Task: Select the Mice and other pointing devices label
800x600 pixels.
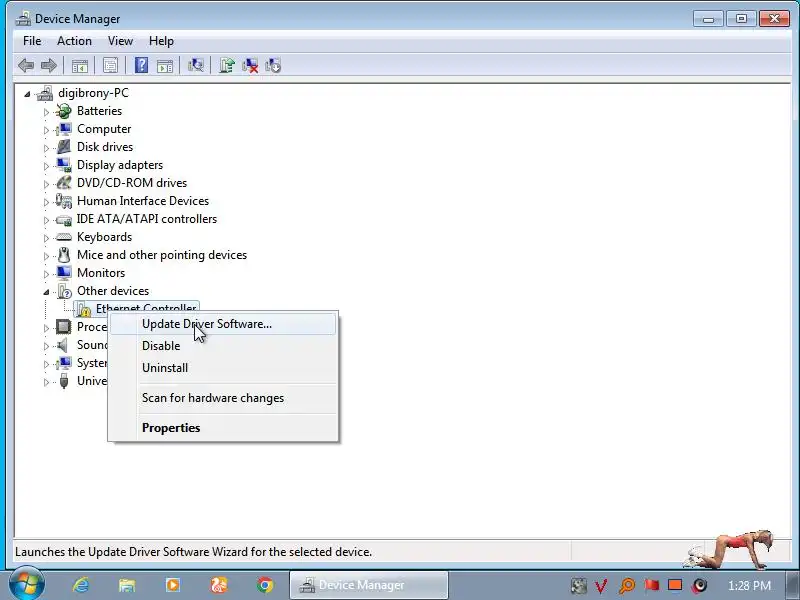Action: coord(162,255)
